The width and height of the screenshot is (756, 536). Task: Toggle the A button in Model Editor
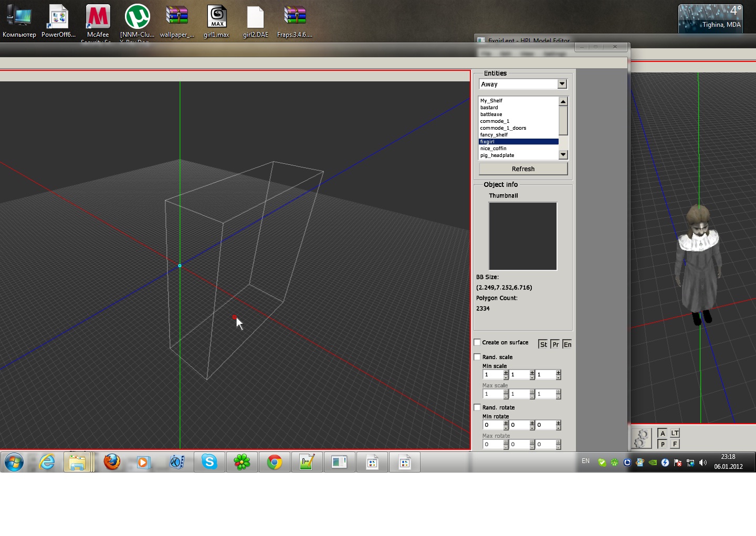pos(663,433)
